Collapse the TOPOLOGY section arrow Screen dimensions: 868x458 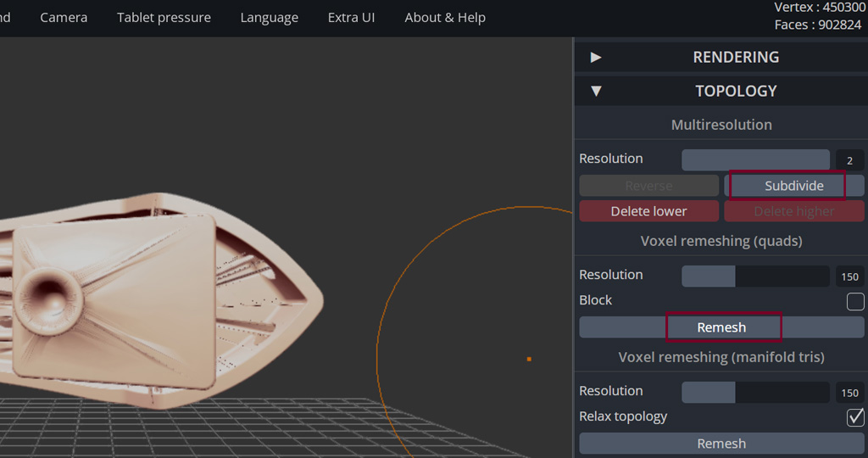(x=596, y=91)
